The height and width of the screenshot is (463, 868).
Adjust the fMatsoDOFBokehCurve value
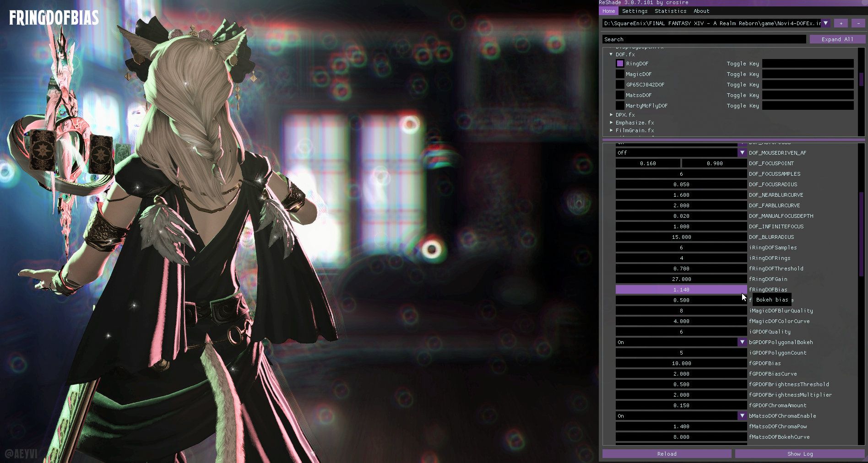coord(681,437)
